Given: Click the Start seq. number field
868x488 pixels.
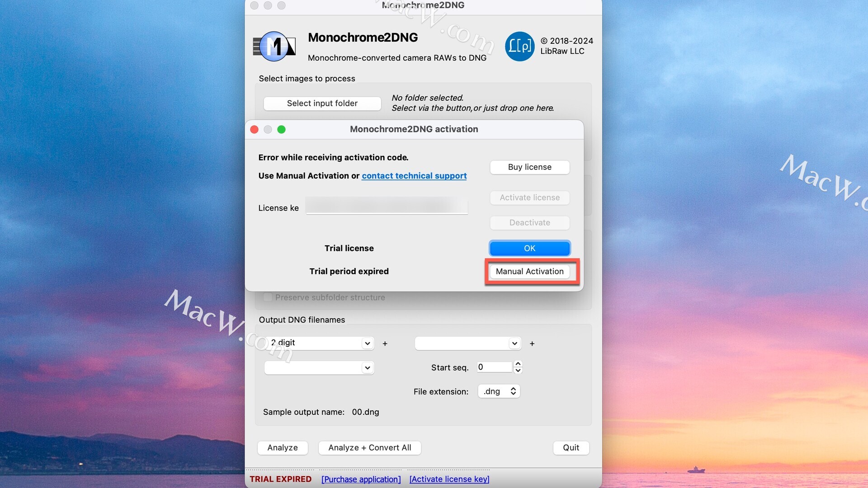Looking at the screenshot, I should (x=495, y=367).
